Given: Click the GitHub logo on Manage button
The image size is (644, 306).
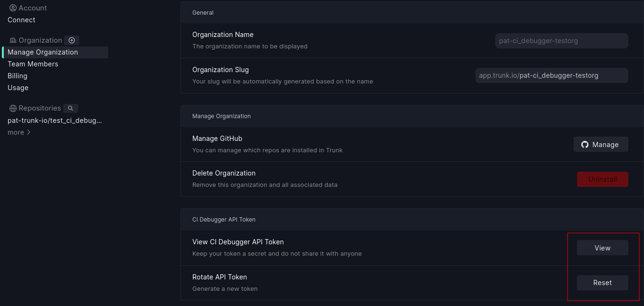Looking at the screenshot, I should click(585, 145).
